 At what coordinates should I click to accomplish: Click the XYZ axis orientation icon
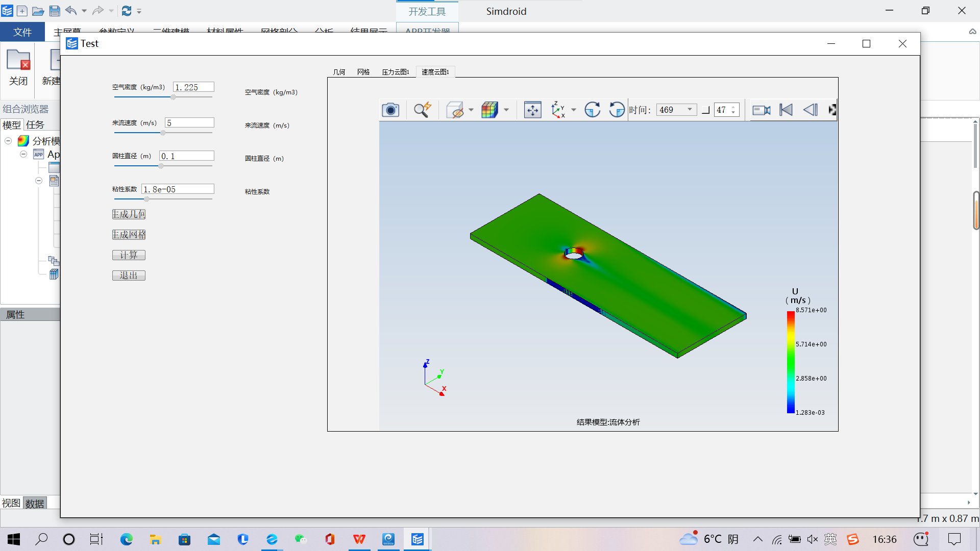558,110
